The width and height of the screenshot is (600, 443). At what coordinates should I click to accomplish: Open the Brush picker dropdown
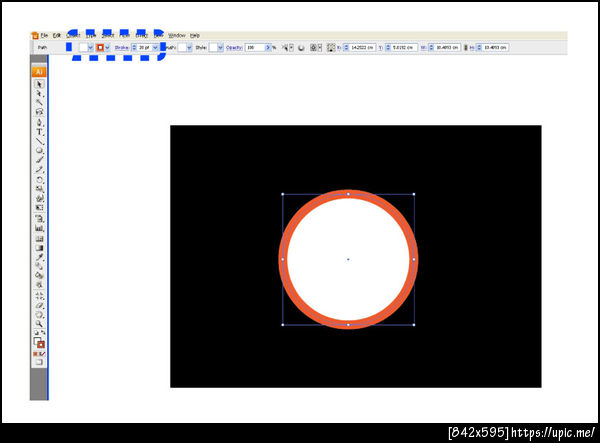pos(189,48)
